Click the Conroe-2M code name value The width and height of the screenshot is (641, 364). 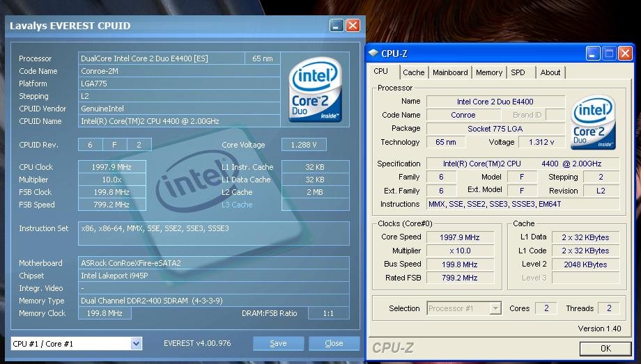pyautogui.click(x=179, y=71)
